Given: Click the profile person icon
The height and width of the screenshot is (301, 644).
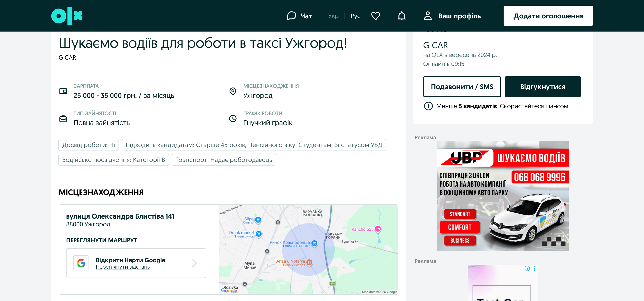Looking at the screenshot, I should pyautogui.click(x=428, y=16).
